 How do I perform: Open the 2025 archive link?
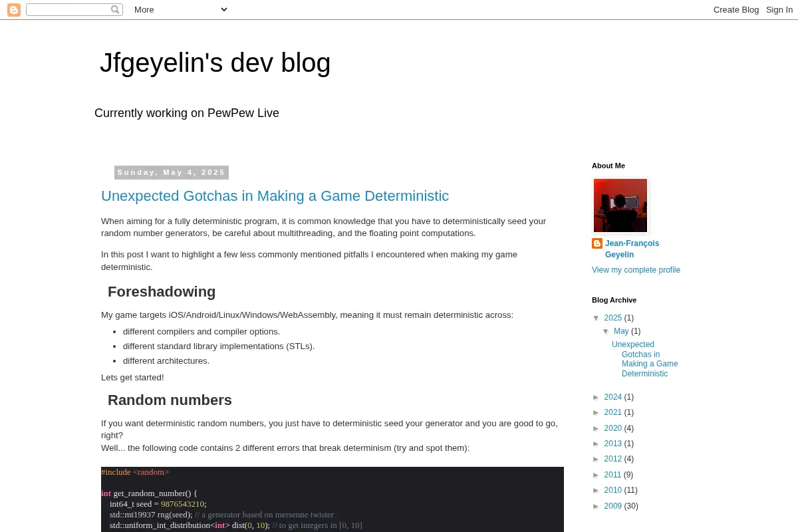point(612,318)
